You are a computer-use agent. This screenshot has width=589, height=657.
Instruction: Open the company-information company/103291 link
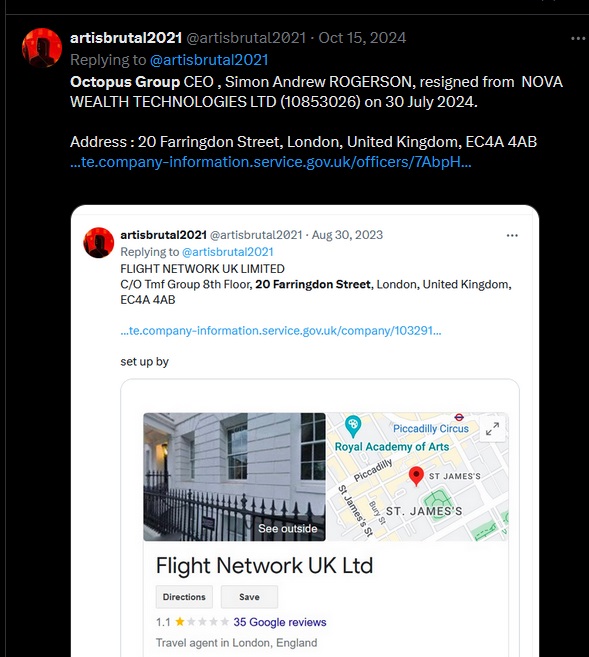(281, 331)
